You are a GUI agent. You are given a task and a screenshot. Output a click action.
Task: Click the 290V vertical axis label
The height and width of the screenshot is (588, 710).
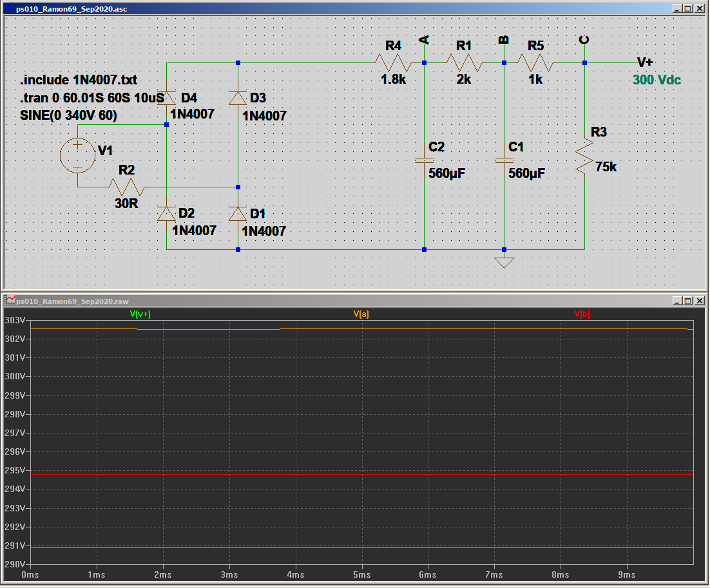coord(15,564)
